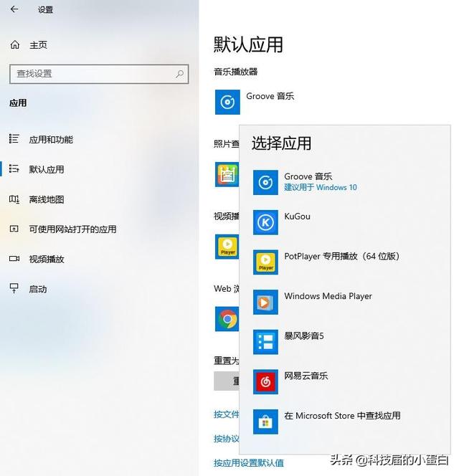Click the 按文件 type defaults link
Viewport: 459px width, 476px height.
227,414
